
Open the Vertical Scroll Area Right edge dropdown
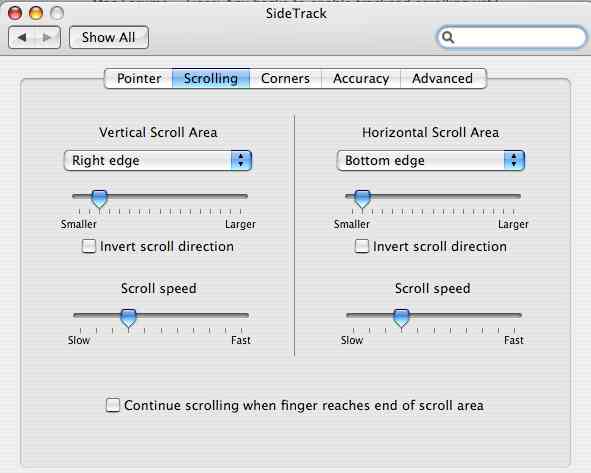tap(158, 161)
